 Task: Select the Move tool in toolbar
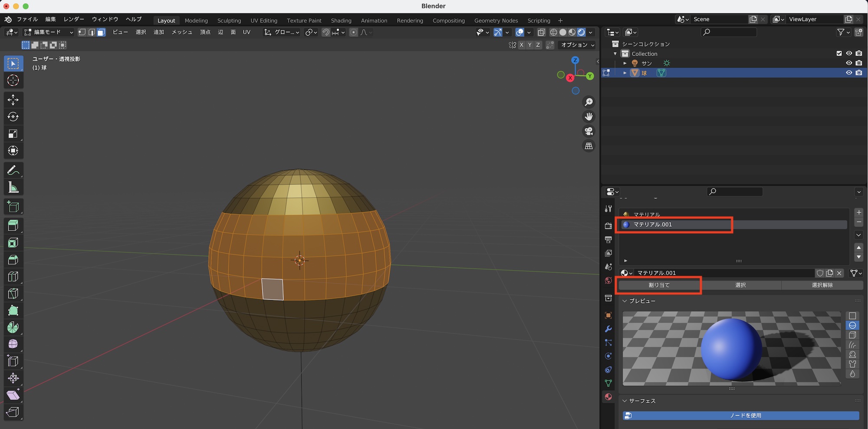[x=13, y=100]
